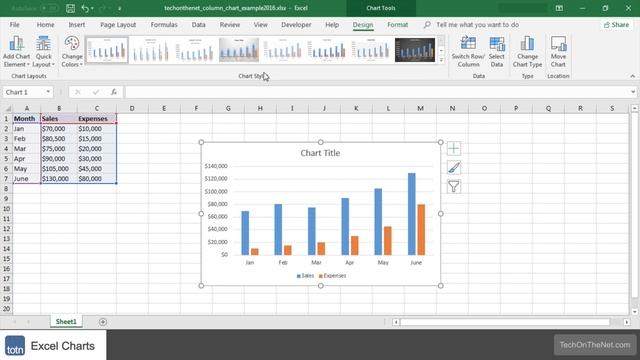Add a new sheet with plus icon
The height and width of the screenshot is (360, 640).
pyautogui.click(x=102, y=322)
